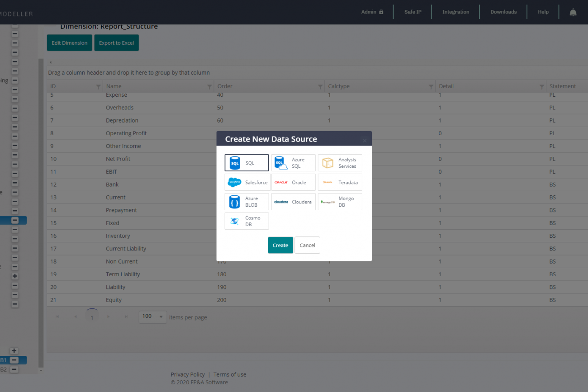
Task: Filter the Order column
Action: click(x=320, y=86)
